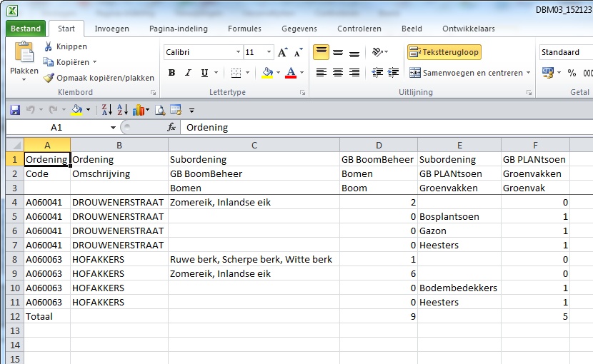The height and width of the screenshot is (364, 593).
Task: Expand Samenvoegen en centreren dropdown arrow
Action: coord(528,73)
